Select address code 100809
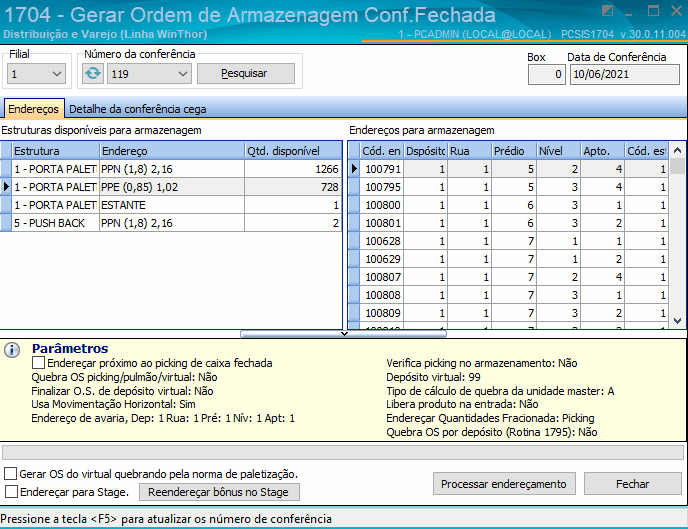The width and height of the screenshot is (688, 529). point(382,313)
